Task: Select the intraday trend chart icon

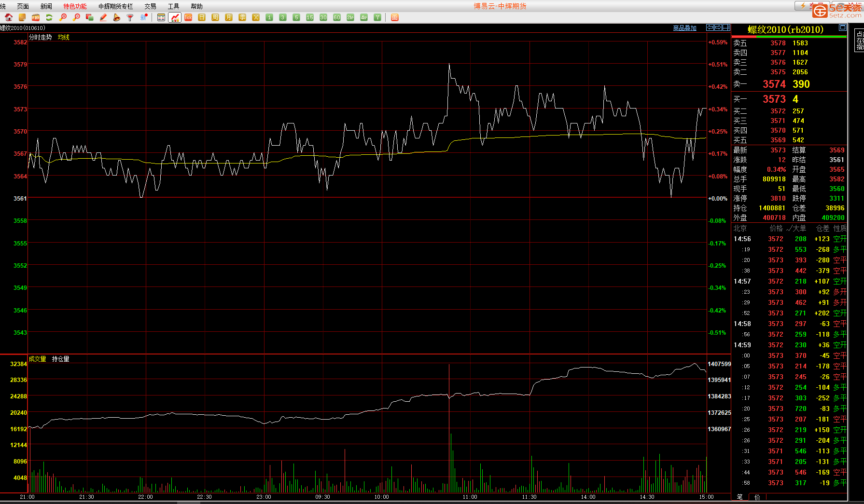Action: click(175, 17)
